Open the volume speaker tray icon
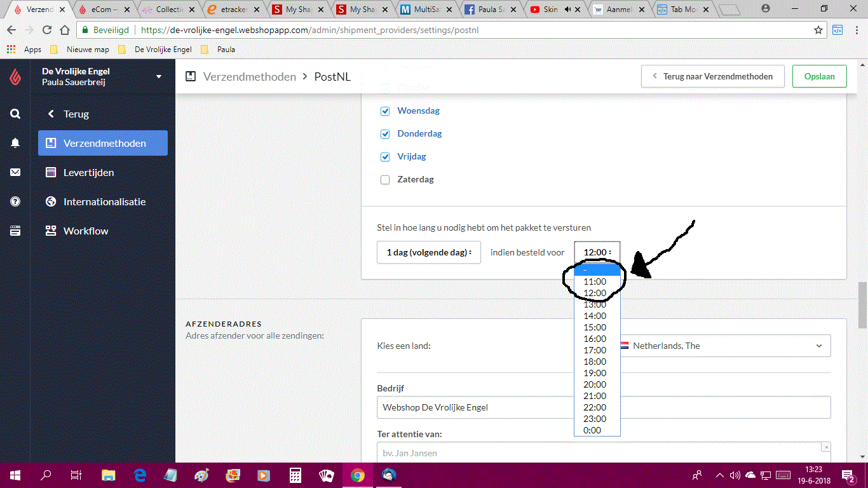This screenshot has height=488, width=868. [x=735, y=475]
